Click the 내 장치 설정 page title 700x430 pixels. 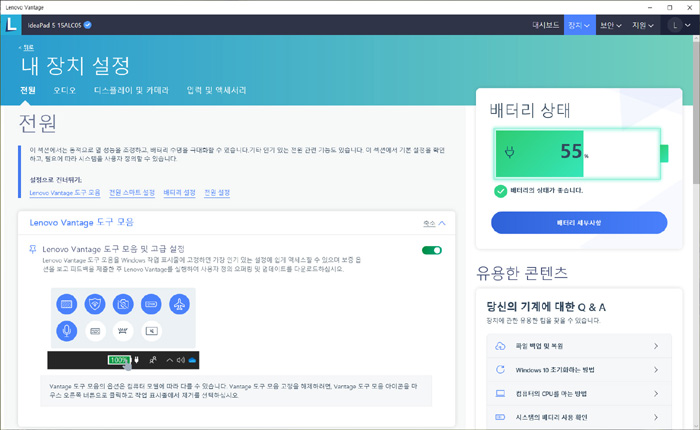click(x=75, y=66)
